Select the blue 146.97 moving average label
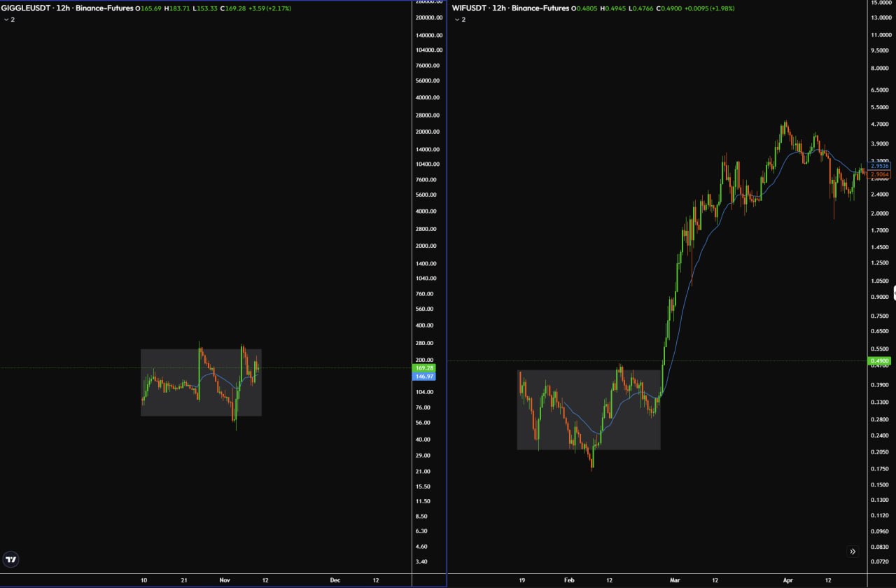Viewport: 896px width, 588px height. point(425,377)
